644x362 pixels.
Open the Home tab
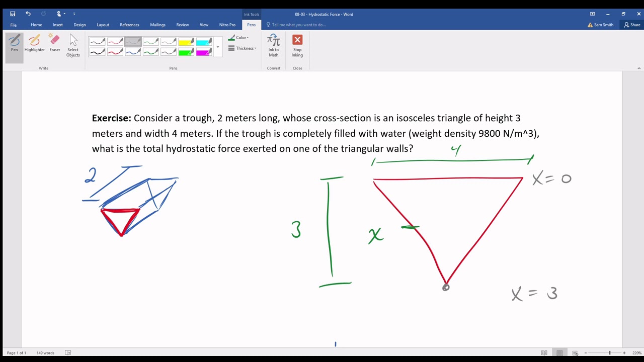point(36,25)
